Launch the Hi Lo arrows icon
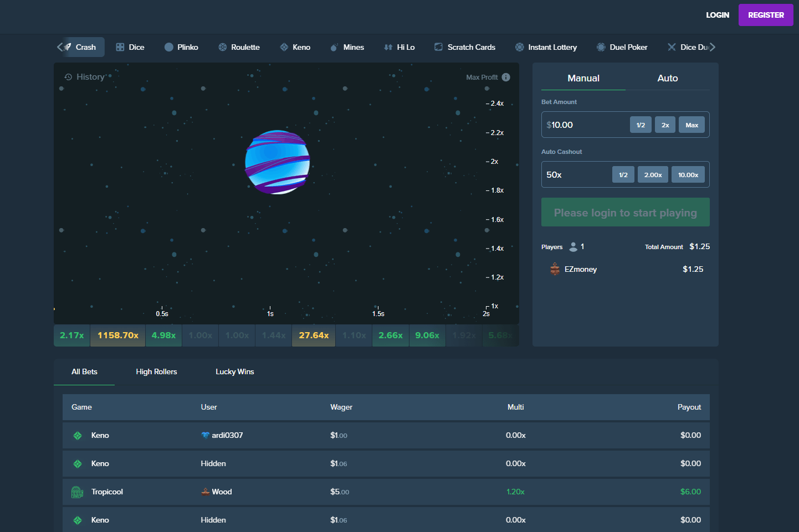 (x=388, y=47)
